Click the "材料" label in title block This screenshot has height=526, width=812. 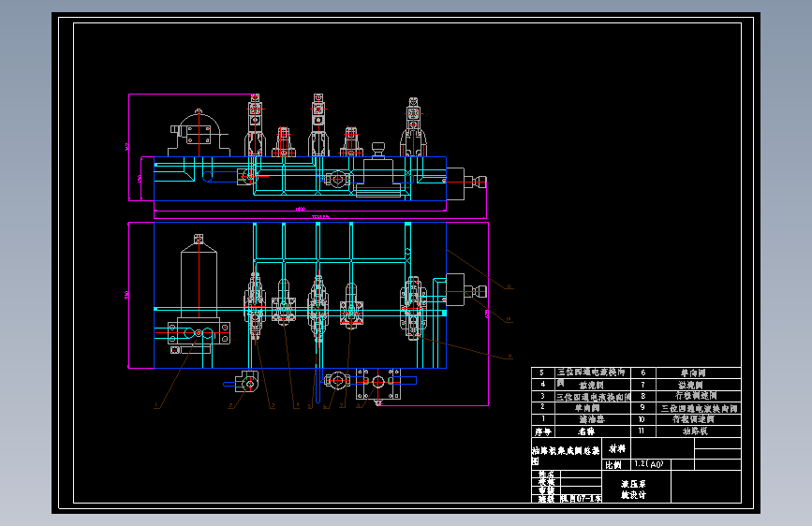[616, 448]
